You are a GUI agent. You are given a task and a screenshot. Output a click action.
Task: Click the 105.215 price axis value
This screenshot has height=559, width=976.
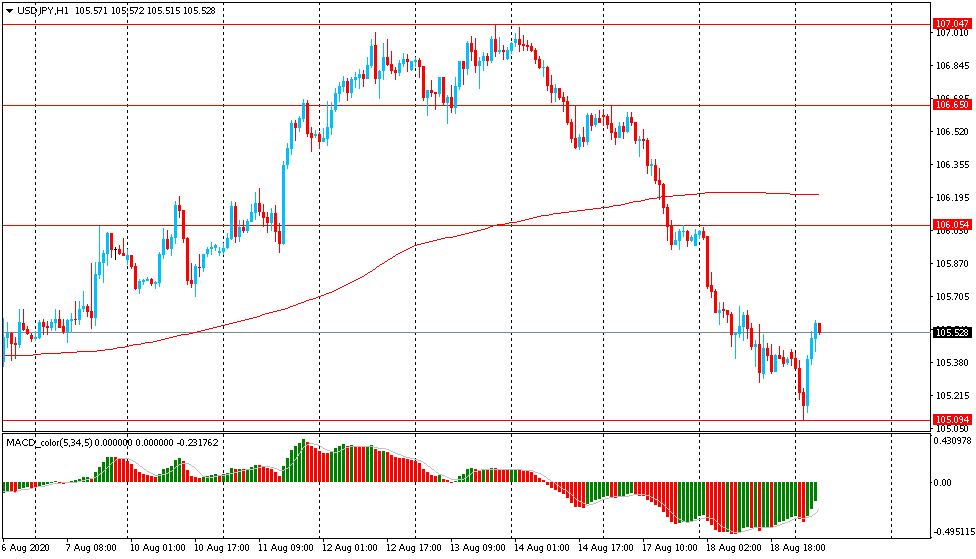(952, 396)
